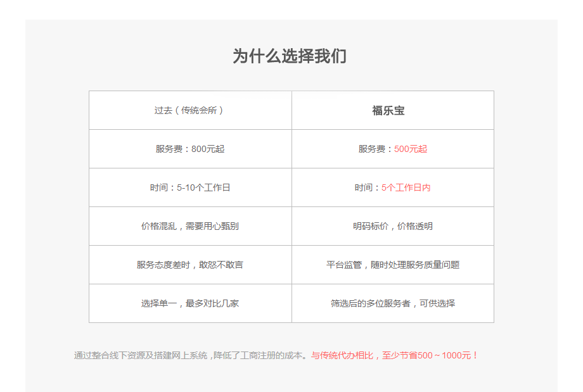Click the gray text 通过整合线下资源及搭建网上系统
The width and height of the screenshot is (583, 392).
pyautogui.click(x=141, y=356)
